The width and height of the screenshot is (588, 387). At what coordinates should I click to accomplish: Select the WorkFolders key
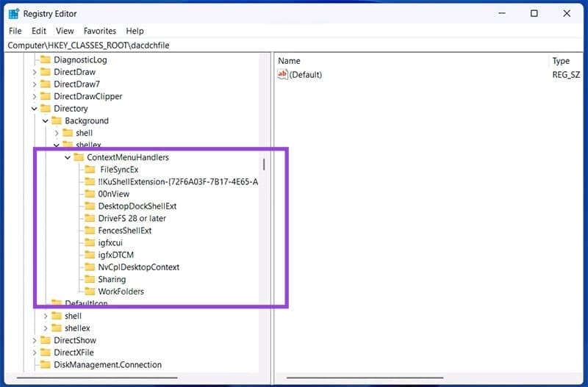pyautogui.click(x=121, y=292)
